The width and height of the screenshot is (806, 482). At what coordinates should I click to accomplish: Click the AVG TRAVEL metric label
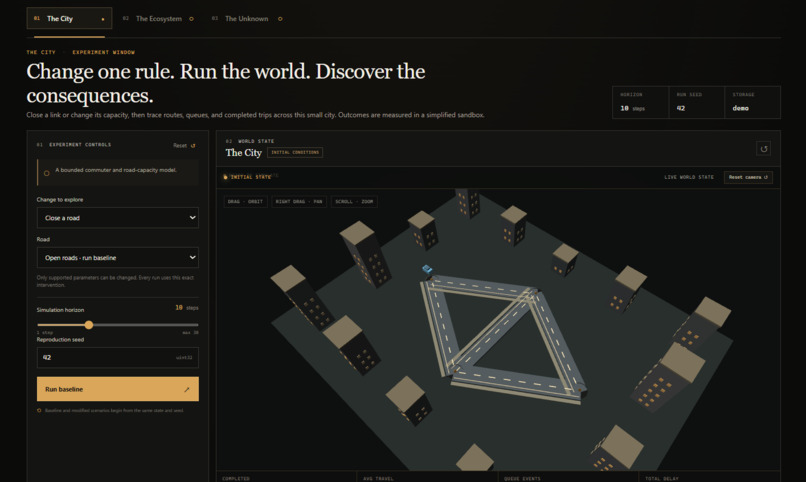378,478
